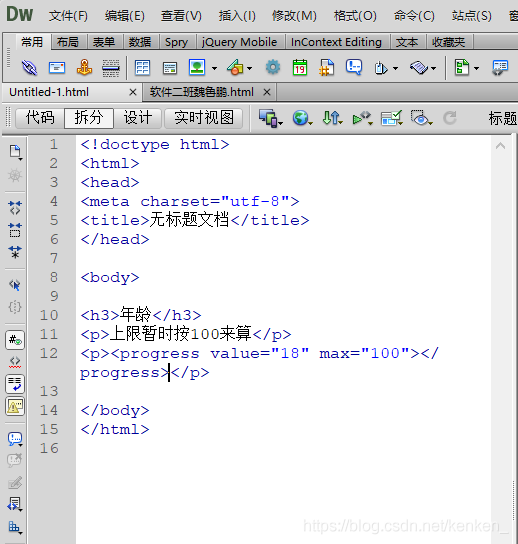The image size is (518, 544).
Task: Insert a Table
Action: click(142, 68)
